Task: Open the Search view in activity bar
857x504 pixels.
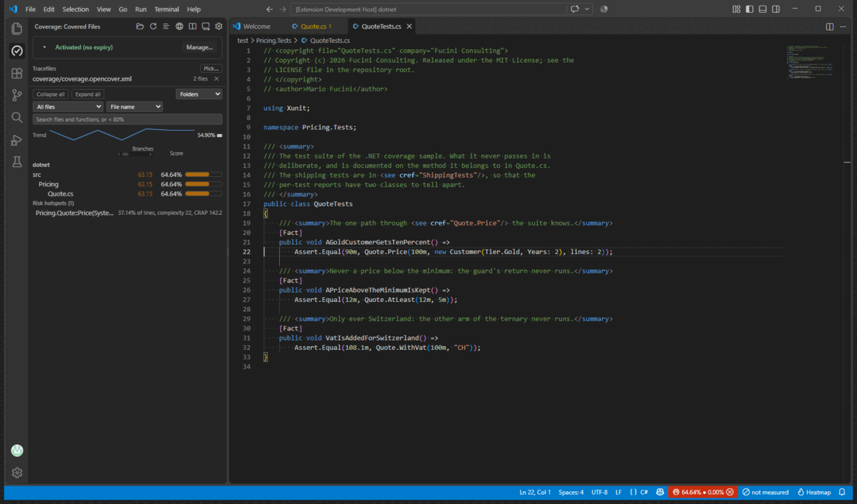Action: (17, 117)
